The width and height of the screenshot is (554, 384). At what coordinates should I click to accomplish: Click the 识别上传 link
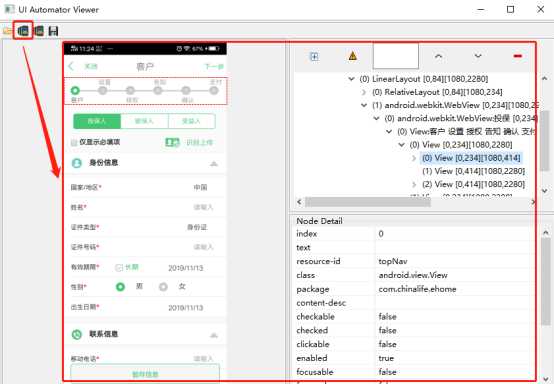199,142
